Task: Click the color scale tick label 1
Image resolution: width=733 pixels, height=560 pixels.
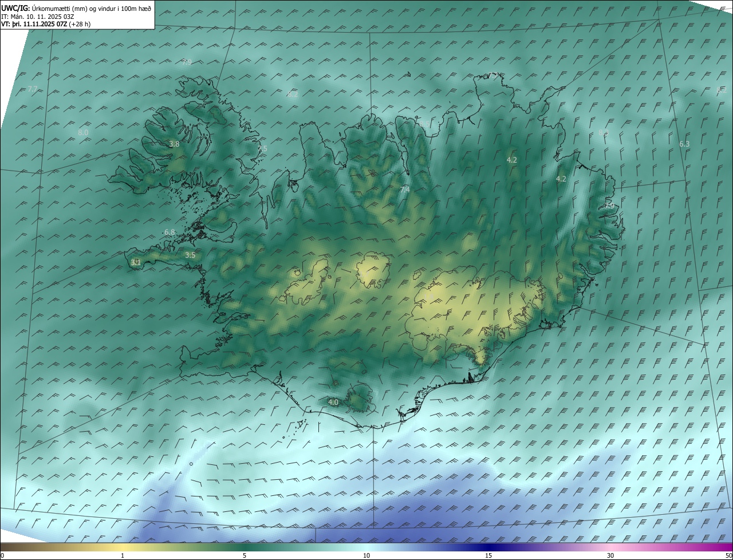Action: (x=123, y=556)
